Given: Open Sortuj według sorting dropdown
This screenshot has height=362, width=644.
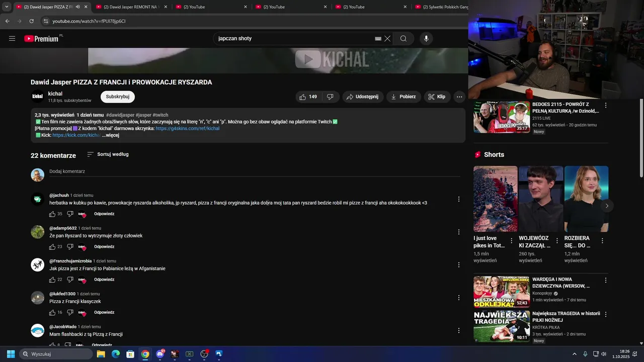Looking at the screenshot, I should click(108, 154).
